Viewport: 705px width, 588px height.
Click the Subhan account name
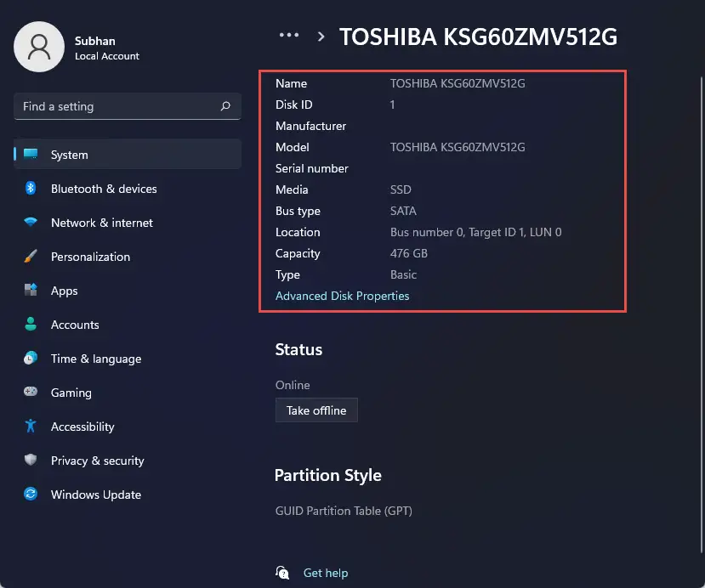coord(95,41)
